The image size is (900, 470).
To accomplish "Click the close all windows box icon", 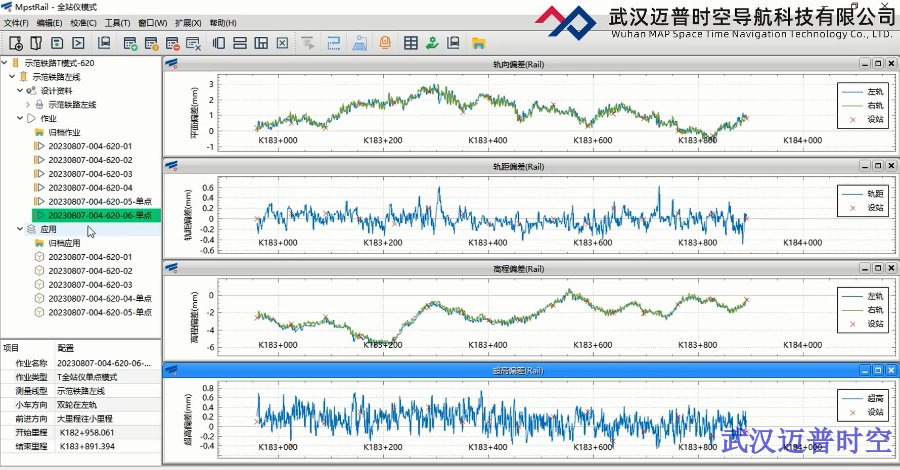I will click(x=282, y=43).
